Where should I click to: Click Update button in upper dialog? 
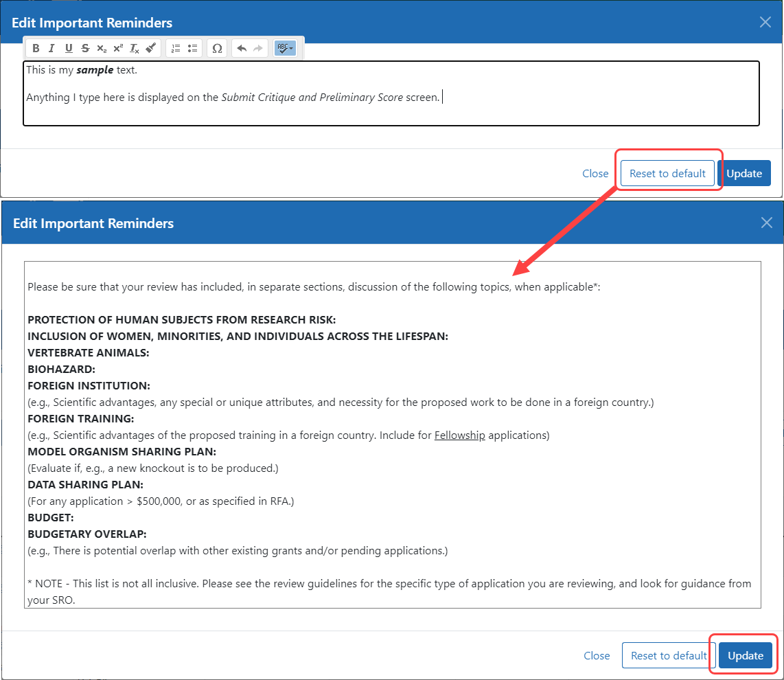point(744,174)
